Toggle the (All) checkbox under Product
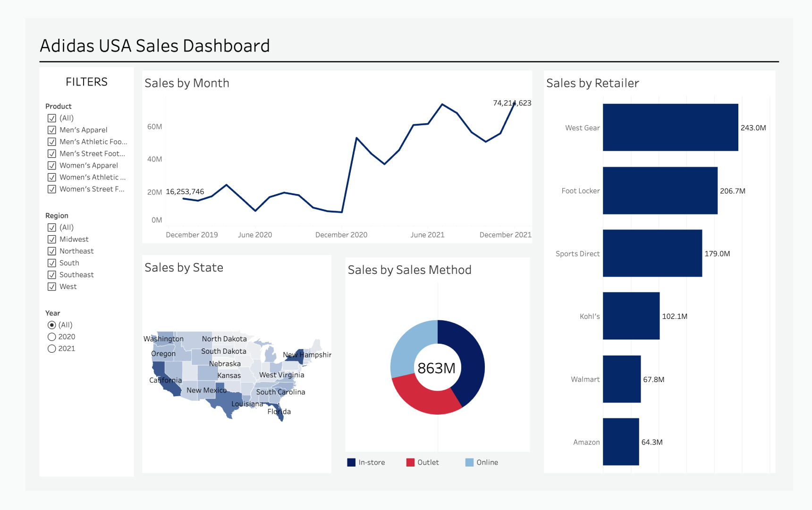This screenshot has height=510, width=812. [x=52, y=118]
